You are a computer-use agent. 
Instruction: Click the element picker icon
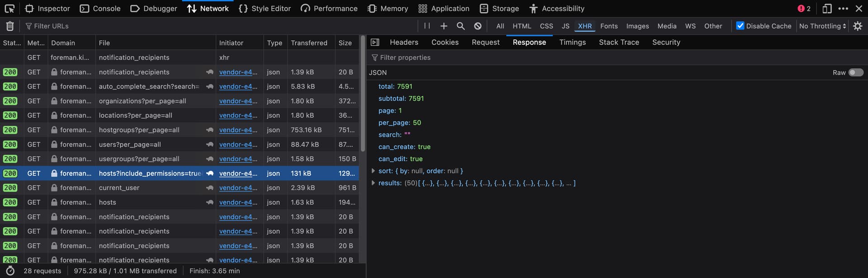coord(9,9)
